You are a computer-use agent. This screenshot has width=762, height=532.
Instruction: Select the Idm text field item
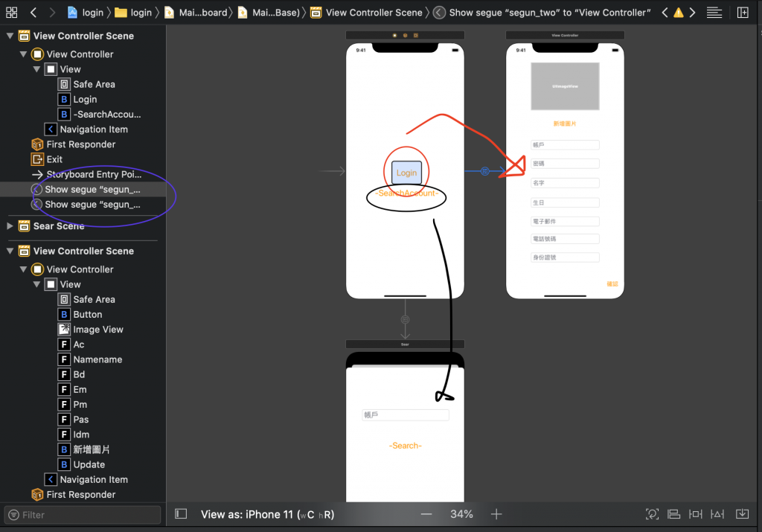point(74,435)
